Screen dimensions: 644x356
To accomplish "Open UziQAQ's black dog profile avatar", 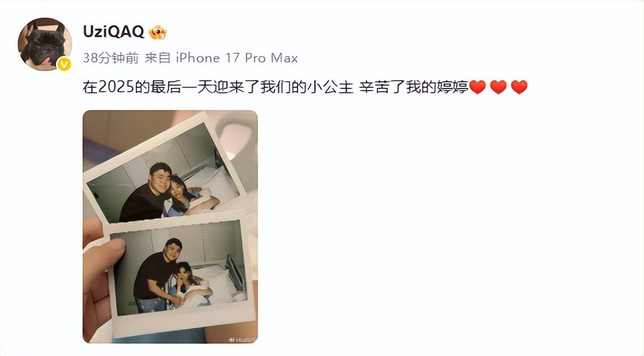I will pyautogui.click(x=45, y=44).
